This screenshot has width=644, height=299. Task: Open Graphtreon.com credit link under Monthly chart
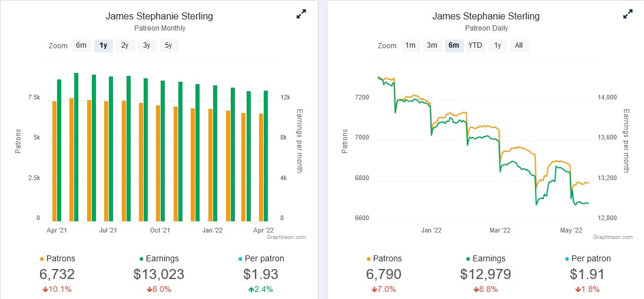[286, 237]
